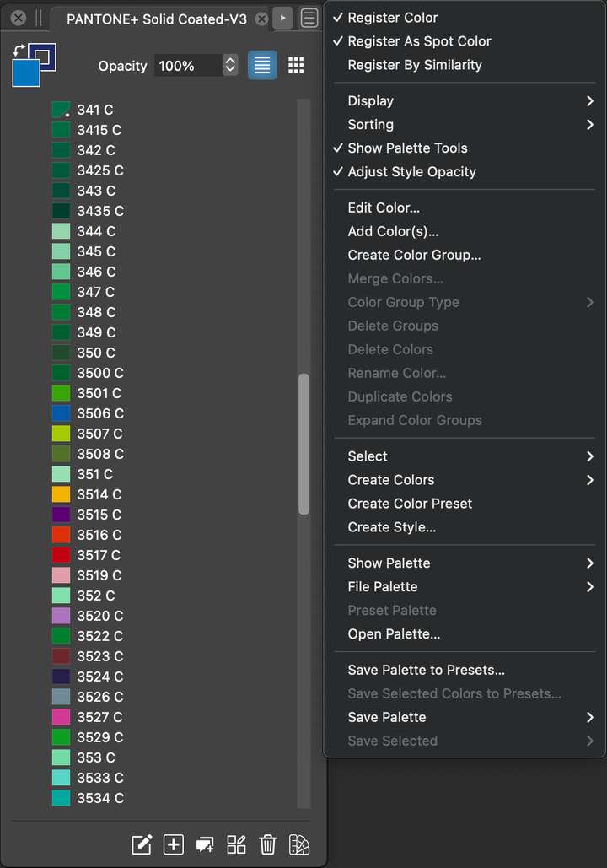Click the edit color pencil icon

coord(142,844)
